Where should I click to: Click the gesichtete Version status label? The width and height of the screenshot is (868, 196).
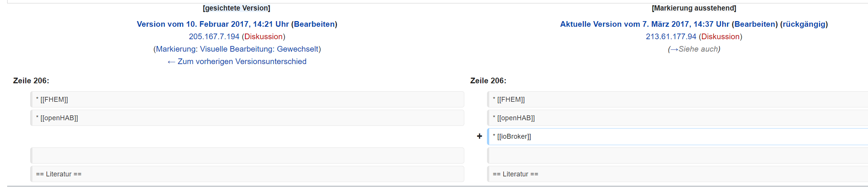coord(236,8)
